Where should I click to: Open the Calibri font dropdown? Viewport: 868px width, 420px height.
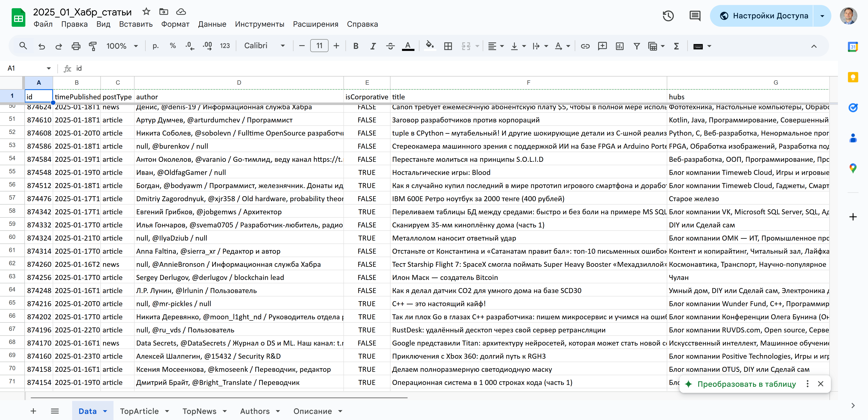click(x=264, y=46)
